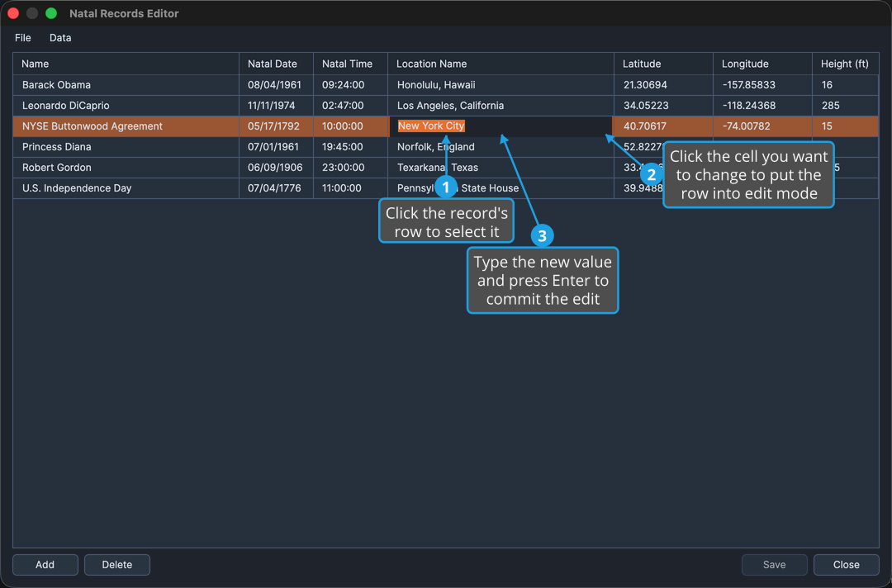
Task: Click the Height (ft) column header
Action: [846, 64]
